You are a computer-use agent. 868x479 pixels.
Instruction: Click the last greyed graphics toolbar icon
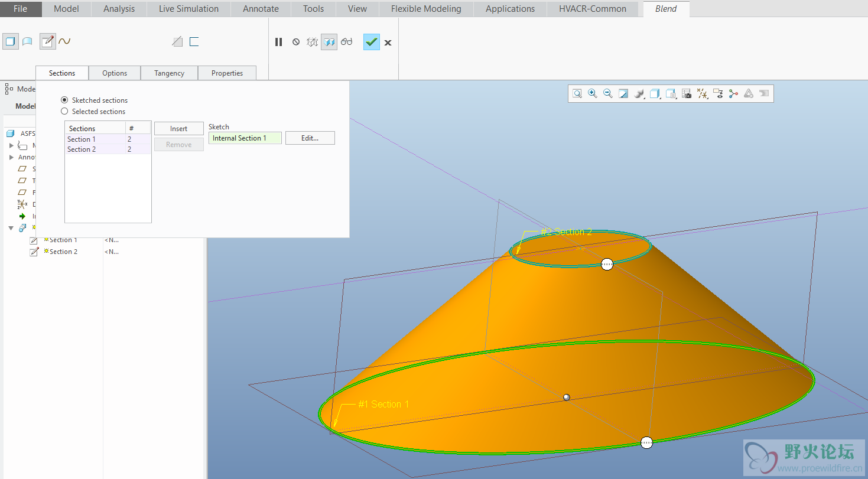click(764, 93)
